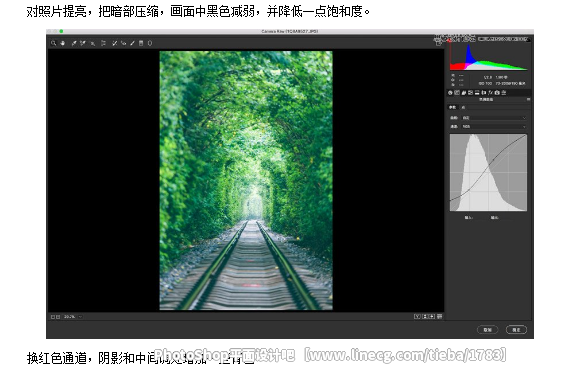The height and width of the screenshot is (374, 562).
Task: Expand the zoom level percentage dropdown
Action: [80, 317]
